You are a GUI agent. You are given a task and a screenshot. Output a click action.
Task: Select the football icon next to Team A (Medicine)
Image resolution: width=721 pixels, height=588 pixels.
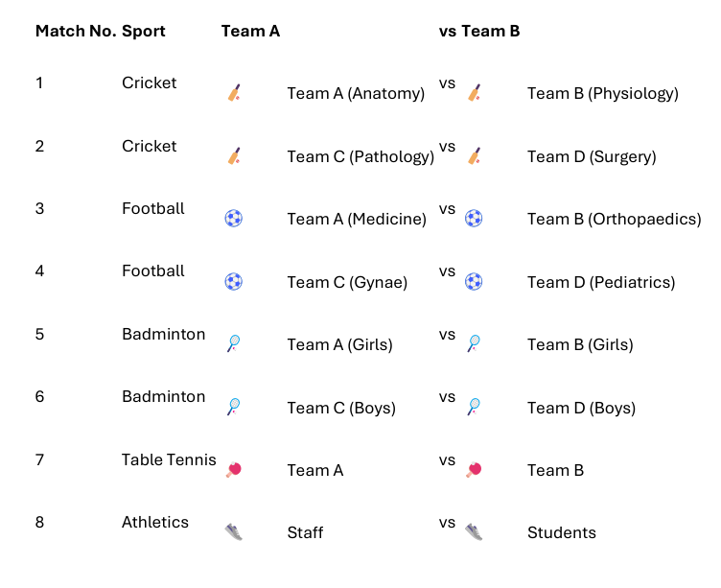pos(234,218)
